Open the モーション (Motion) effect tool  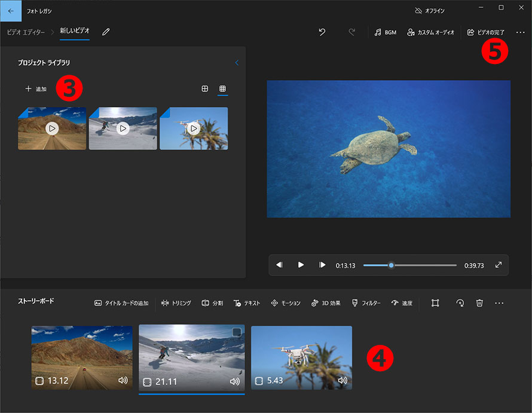point(286,303)
